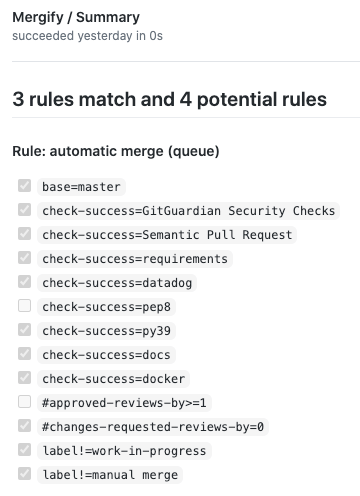Toggle the check-success=datadog checkbox

24,282
